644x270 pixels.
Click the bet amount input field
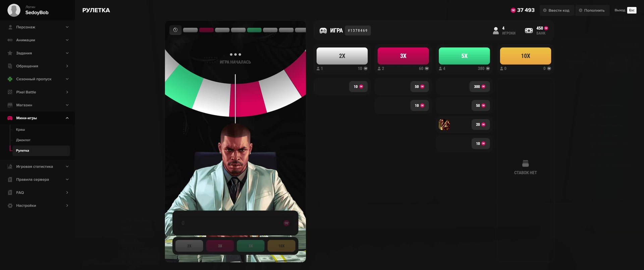pyautogui.click(x=235, y=223)
